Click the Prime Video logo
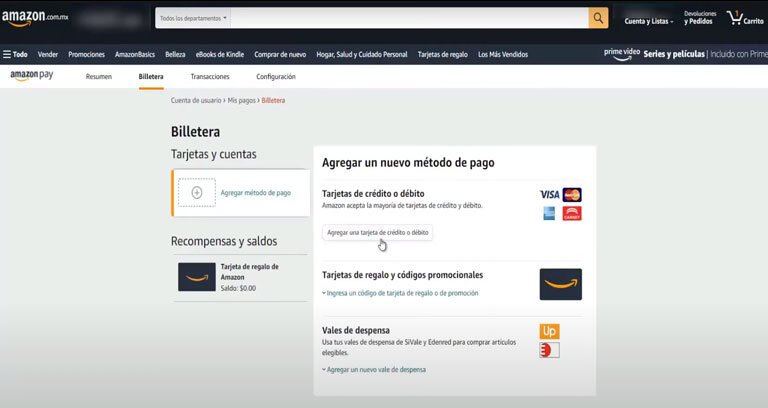This screenshot has width=768, height=408. (x=622, y=54)
